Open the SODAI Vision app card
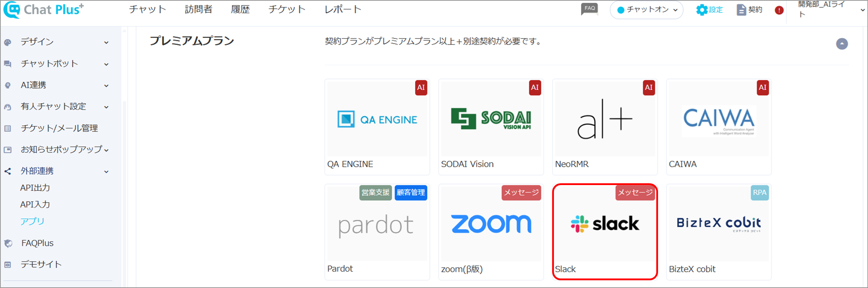The width and height of the screenshot is (868, 288). 491,127
